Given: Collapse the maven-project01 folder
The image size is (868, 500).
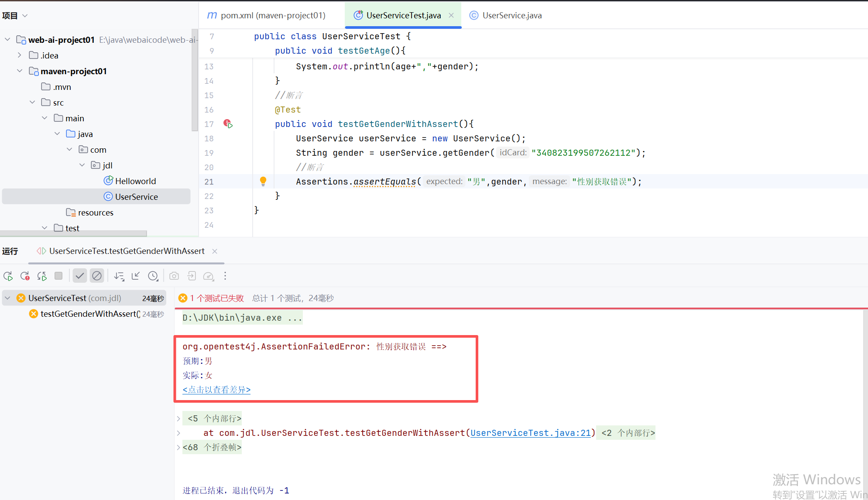Looking at the screenshot, I should [x=20, y=71].
